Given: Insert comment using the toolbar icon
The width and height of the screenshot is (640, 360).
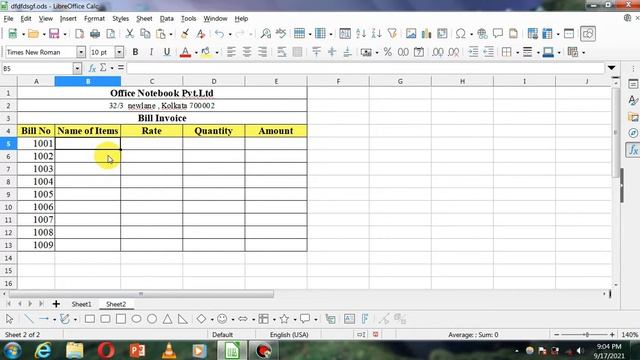Looking at the screenshot, I should tap(498, 33).
